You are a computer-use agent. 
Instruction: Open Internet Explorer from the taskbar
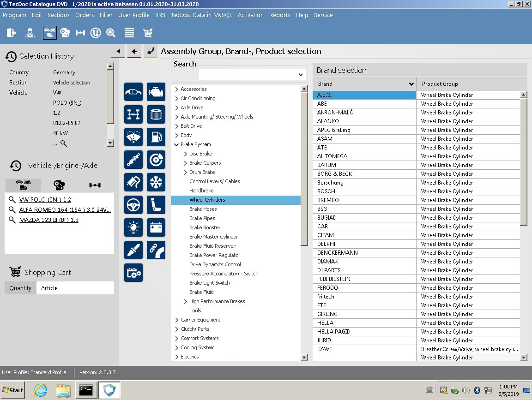pyautogui.click(x=40, y=390)
